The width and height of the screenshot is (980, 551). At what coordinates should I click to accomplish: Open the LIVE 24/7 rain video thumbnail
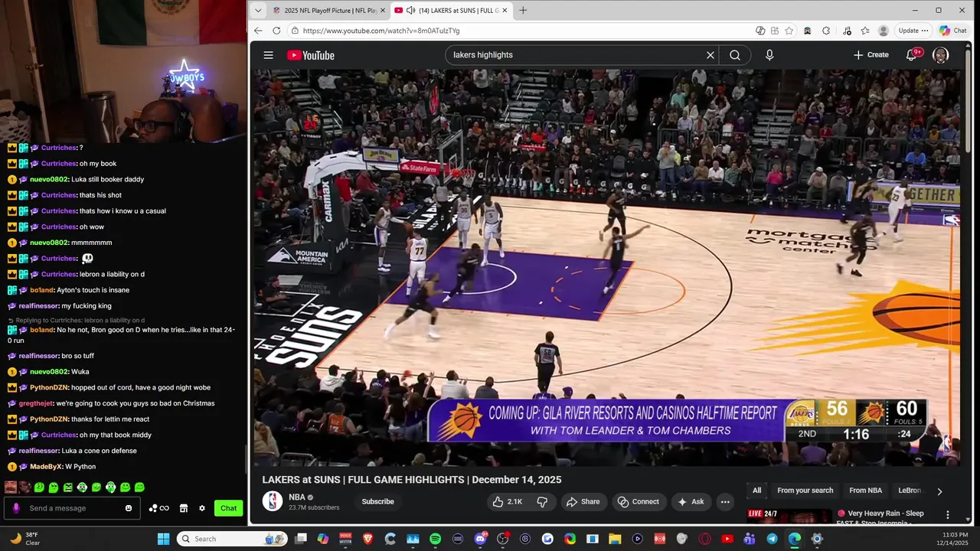point(789,517)
